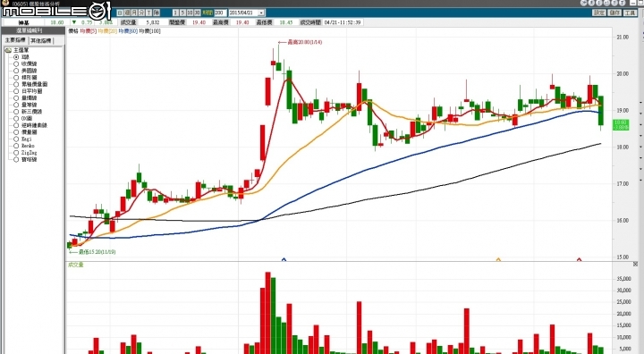Screen dimensions: 644x354
Task: Close the 成交量 volume panel
Action: (x=635, y=264)
